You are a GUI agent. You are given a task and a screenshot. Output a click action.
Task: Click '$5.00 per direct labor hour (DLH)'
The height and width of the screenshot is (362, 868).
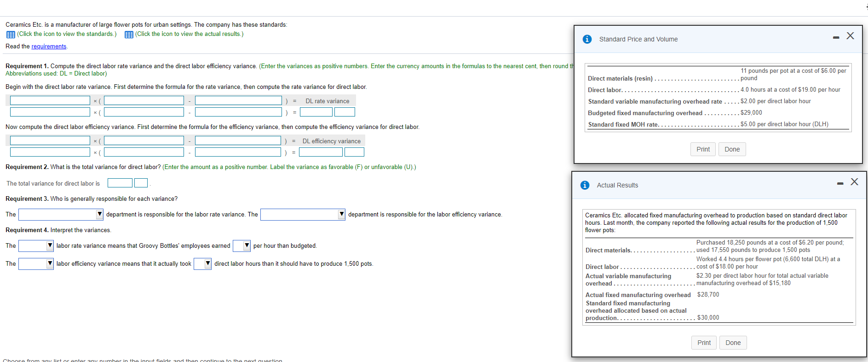click(x=784, y=124)
